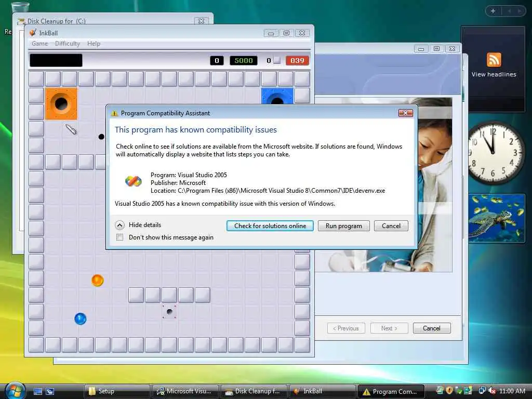Restore down the InkBall window

[287, 33]
